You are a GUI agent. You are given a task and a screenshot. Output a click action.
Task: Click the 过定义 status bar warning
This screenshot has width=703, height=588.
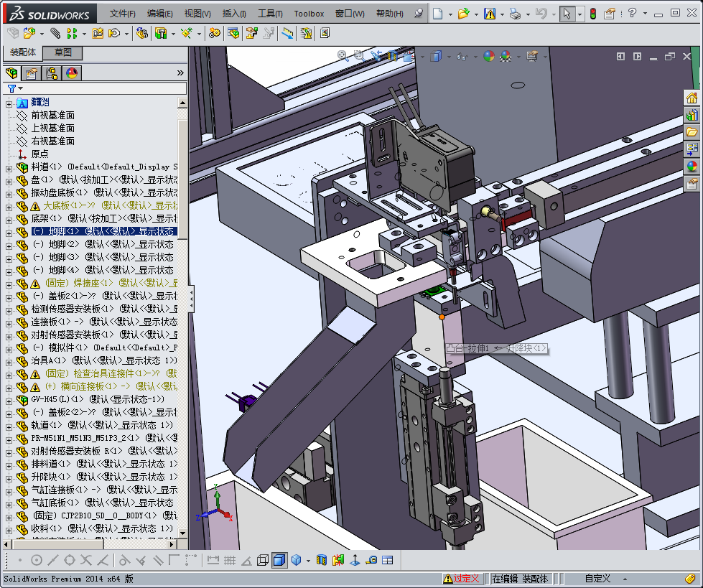pyautogui.click(x=465, y=579)
